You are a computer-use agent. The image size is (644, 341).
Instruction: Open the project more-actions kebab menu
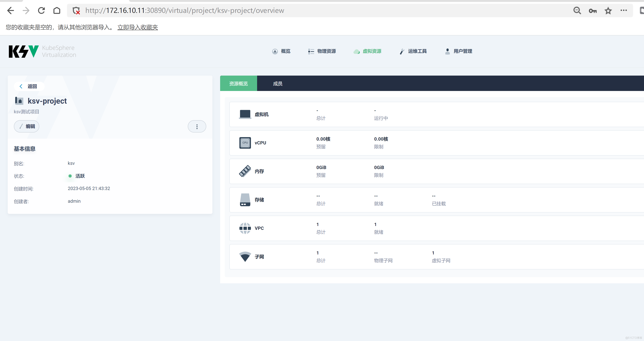click(x=197, y=127)
